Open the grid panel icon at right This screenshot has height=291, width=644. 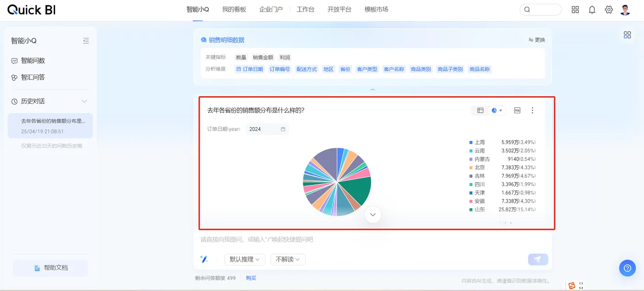click(x=627, y=35)
